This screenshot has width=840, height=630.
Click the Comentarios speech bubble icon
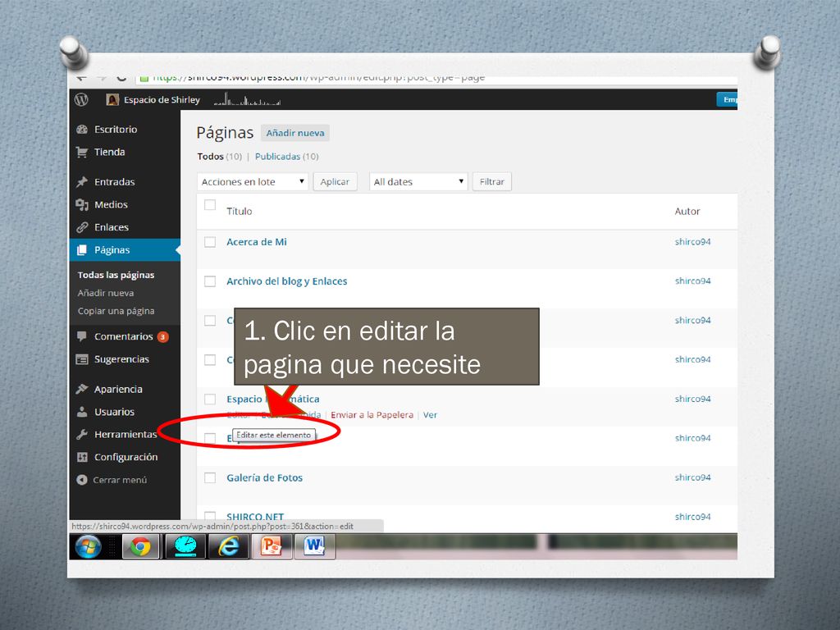(x=82, y=336)
